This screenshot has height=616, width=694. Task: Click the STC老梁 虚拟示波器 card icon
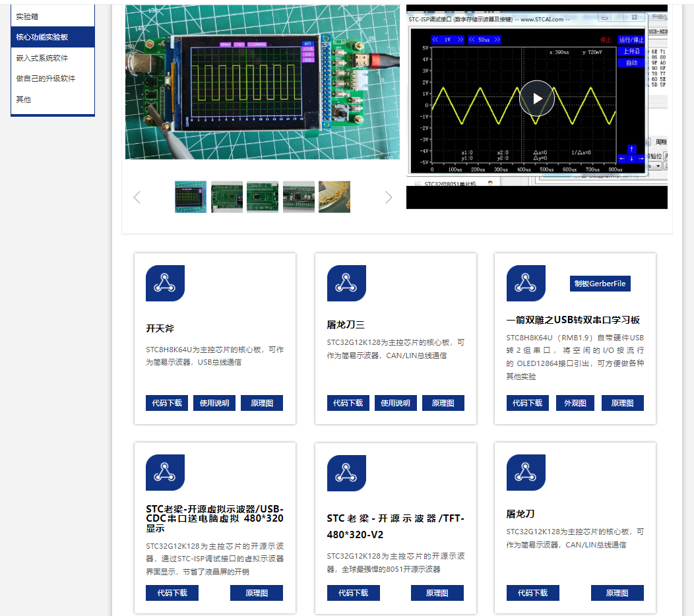[165, 473]
